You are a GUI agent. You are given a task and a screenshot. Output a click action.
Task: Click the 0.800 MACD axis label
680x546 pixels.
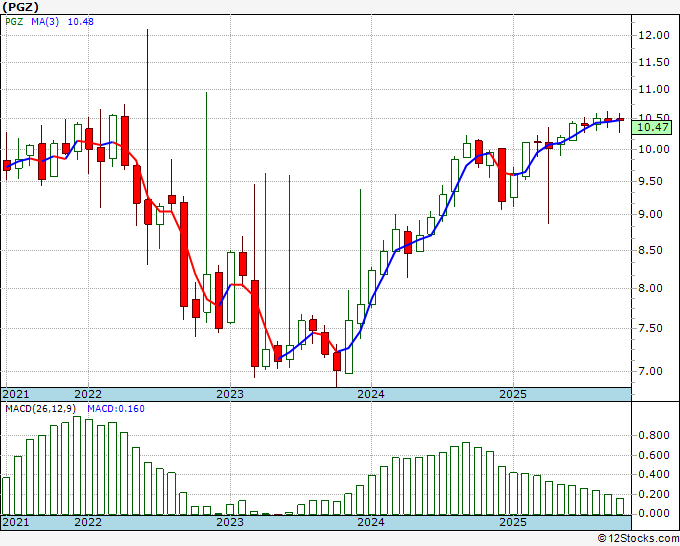653,436
